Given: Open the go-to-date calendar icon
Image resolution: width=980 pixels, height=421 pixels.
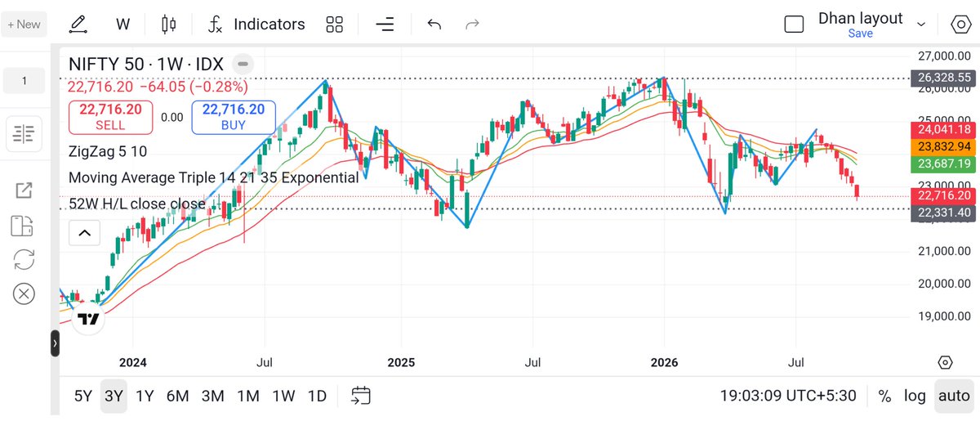Looking at the screenshot, I should coord(361,396).
